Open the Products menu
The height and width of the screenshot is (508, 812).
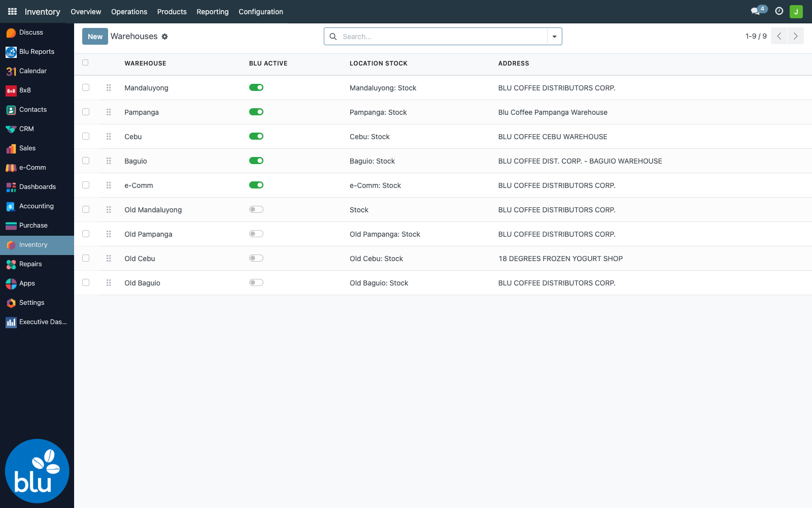pos(172,12)
